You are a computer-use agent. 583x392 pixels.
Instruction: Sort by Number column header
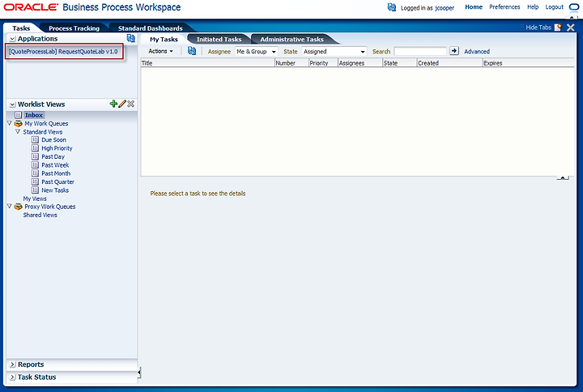pos(291,63)
